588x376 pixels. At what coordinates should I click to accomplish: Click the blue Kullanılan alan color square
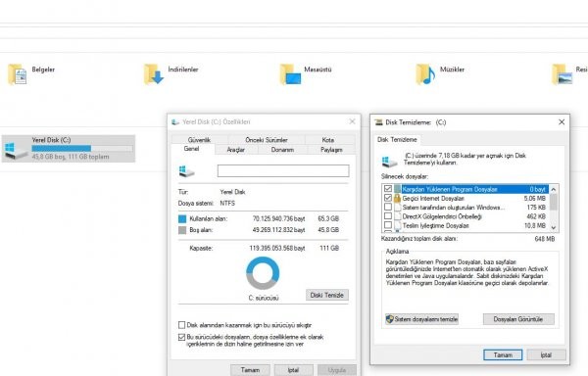(182, 219)
